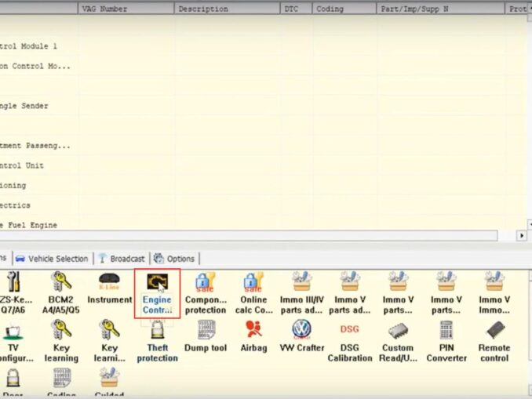Launch the Instrument cluster function
Screen dimensions: 532x399
click(109, 288)
